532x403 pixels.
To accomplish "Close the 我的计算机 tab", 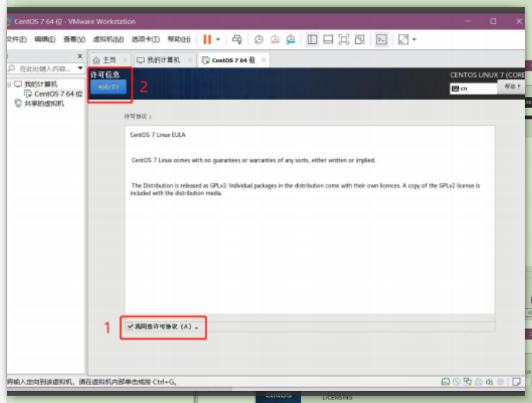I will 190,60.
